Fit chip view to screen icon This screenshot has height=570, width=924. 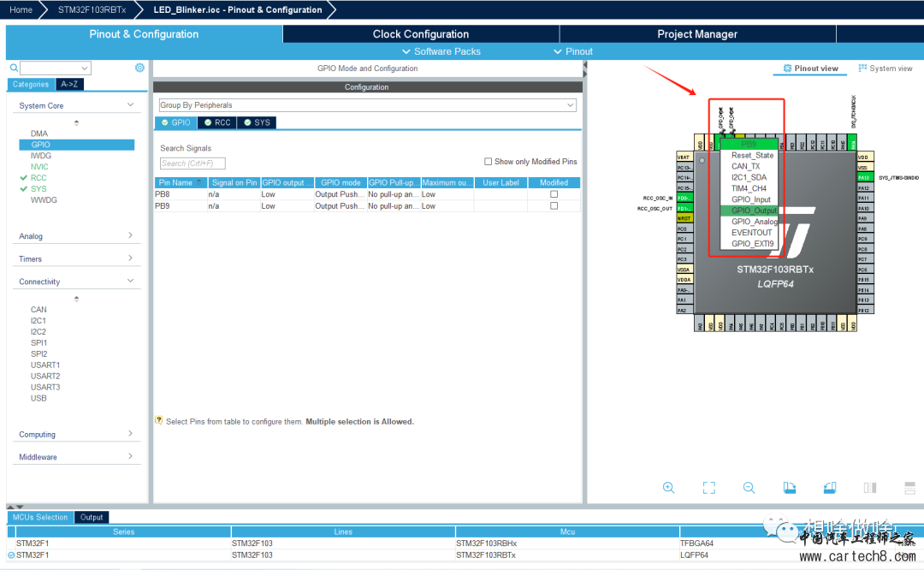click(x=709, y=488)
